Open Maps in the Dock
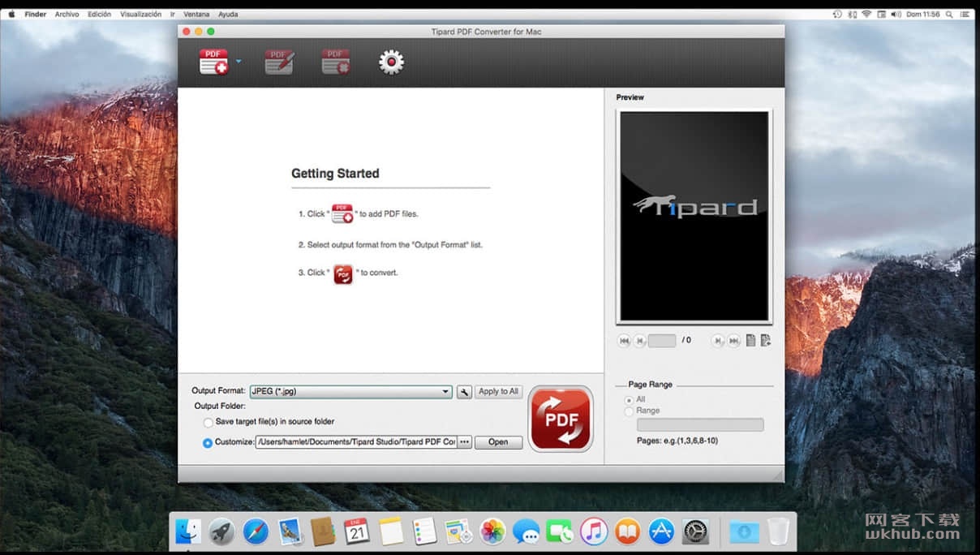The width and height of the screenshot is (980, 555). click(458, 531)
